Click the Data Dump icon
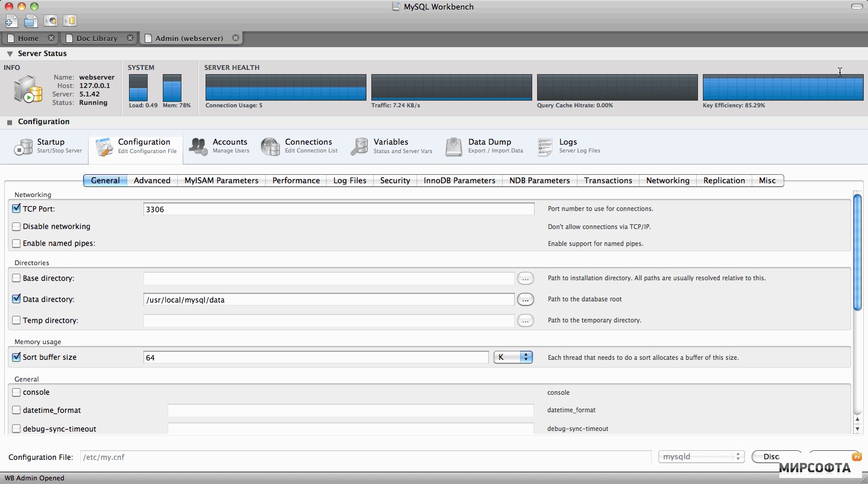The width and height of the screenshot is (868, 484). pos(454,146)
